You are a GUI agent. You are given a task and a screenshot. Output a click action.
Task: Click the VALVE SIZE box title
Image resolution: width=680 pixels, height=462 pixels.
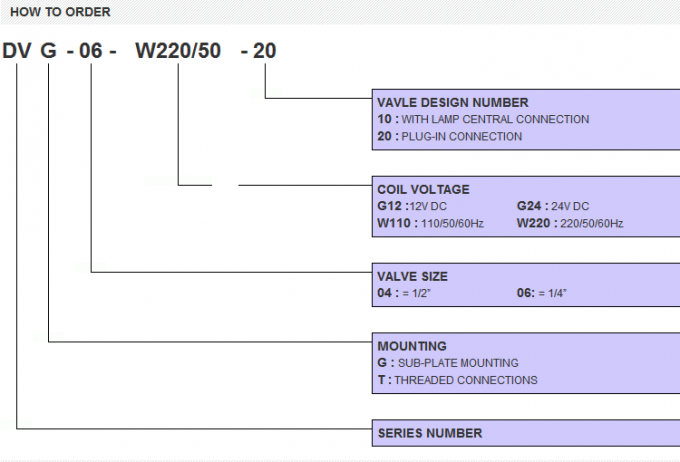(412, 276)
